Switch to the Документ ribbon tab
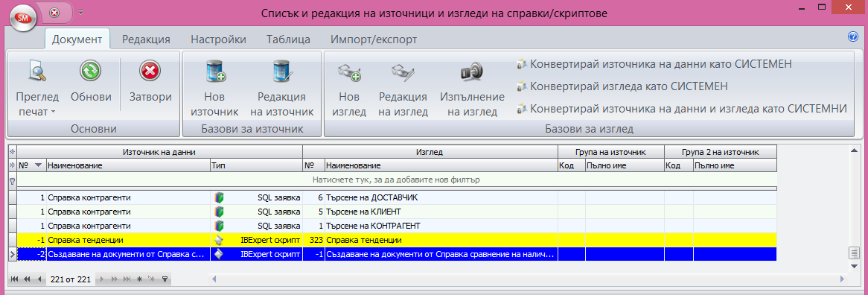The height and width of the screenshot is (295, 868). tap(77, 39)
